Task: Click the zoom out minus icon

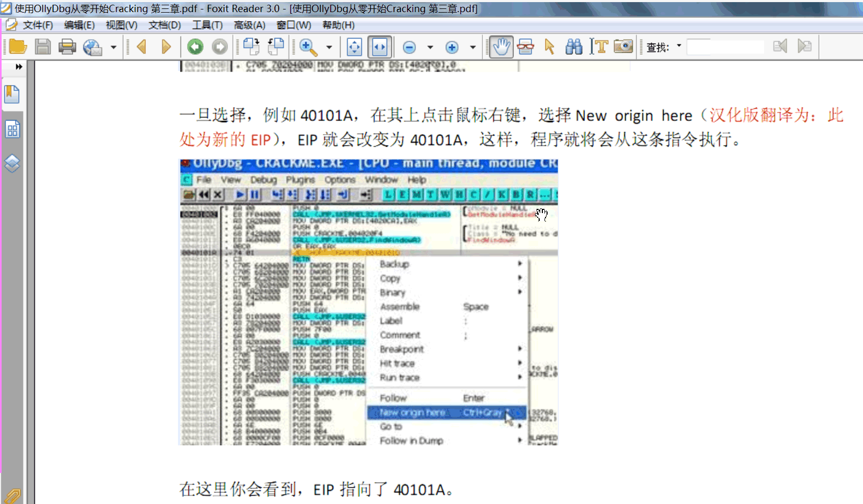Action: [409, 47]
